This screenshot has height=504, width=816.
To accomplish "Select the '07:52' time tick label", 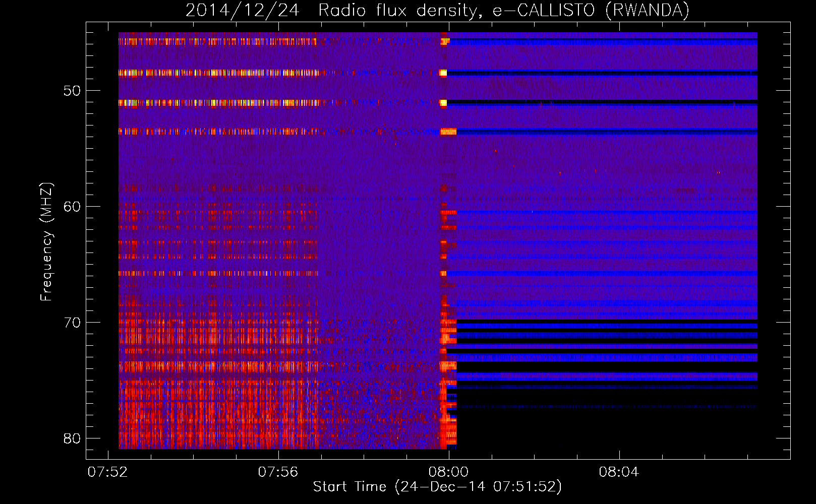I will click(x=108, y=472).
